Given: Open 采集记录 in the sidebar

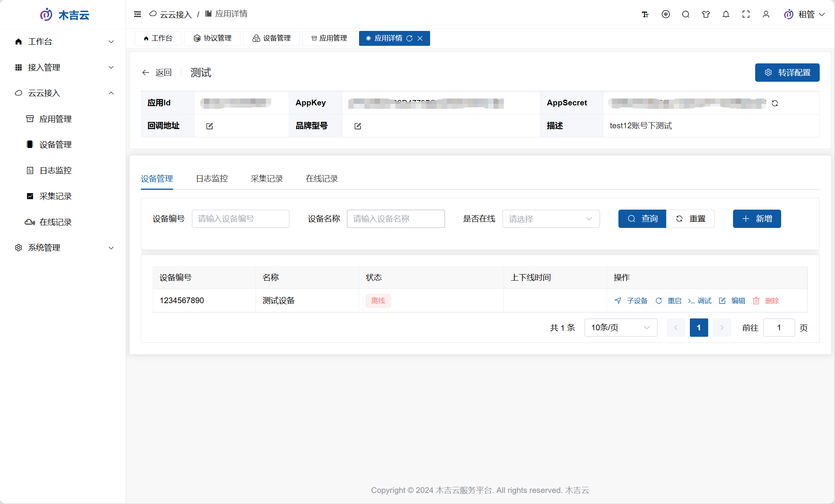Looking at the screenshot, I should tap(55, 196).
